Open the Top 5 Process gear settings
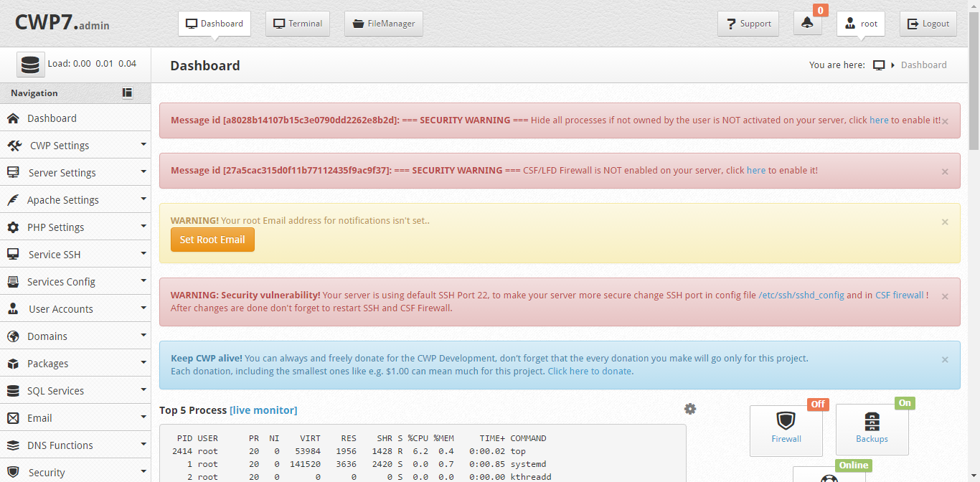The width and height of the screenshot is (980, 482). 690,409
